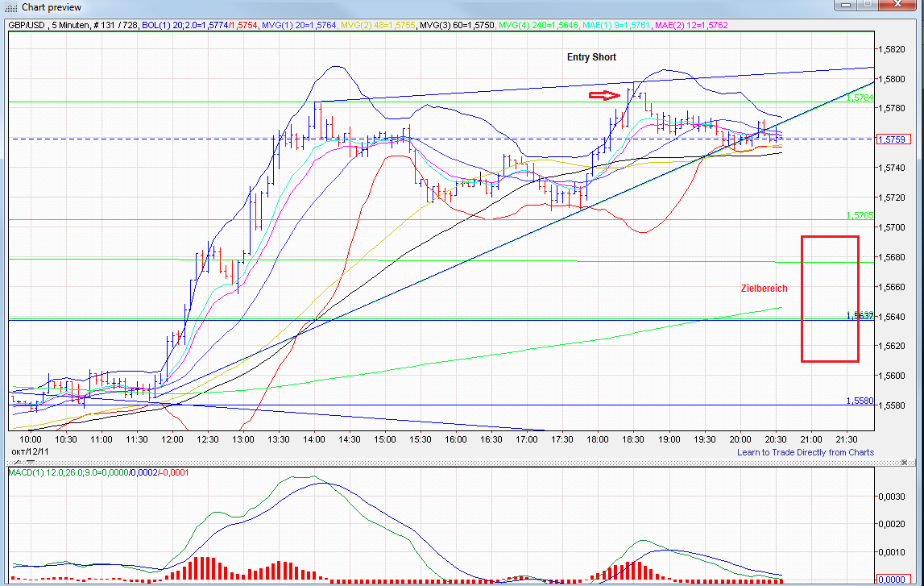The image size is (924, 586).
Task: Click the green 1,5784 resistance level label
Action: [854, 98]
